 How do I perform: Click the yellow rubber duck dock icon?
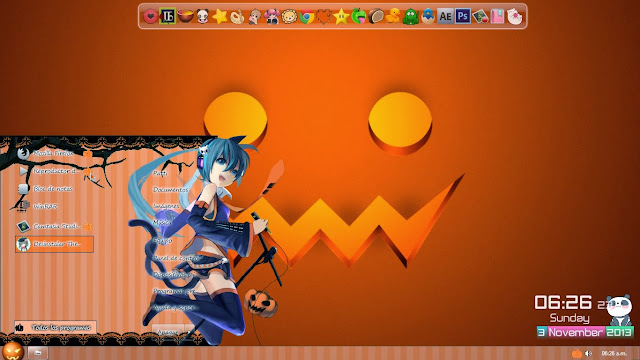pos(393,17)
